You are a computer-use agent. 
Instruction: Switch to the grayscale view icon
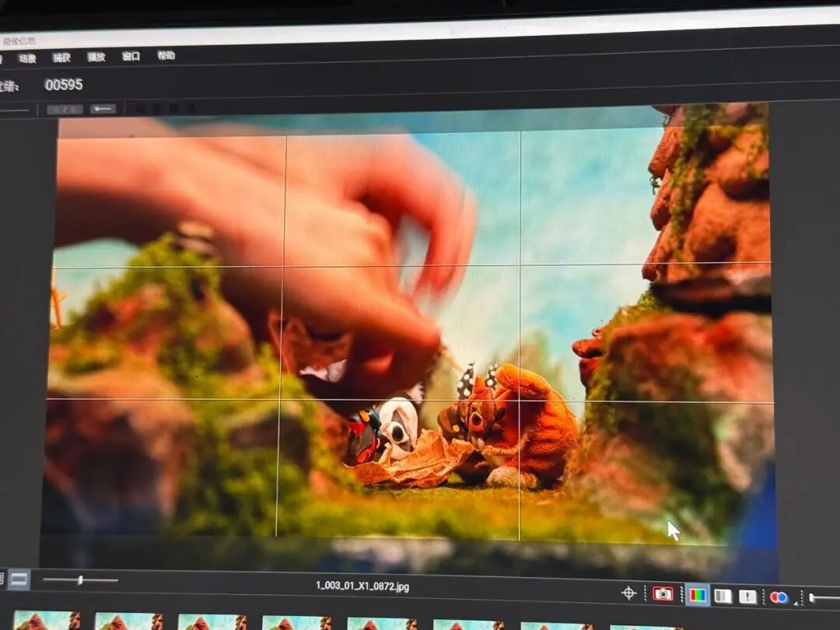pos(723,596)
